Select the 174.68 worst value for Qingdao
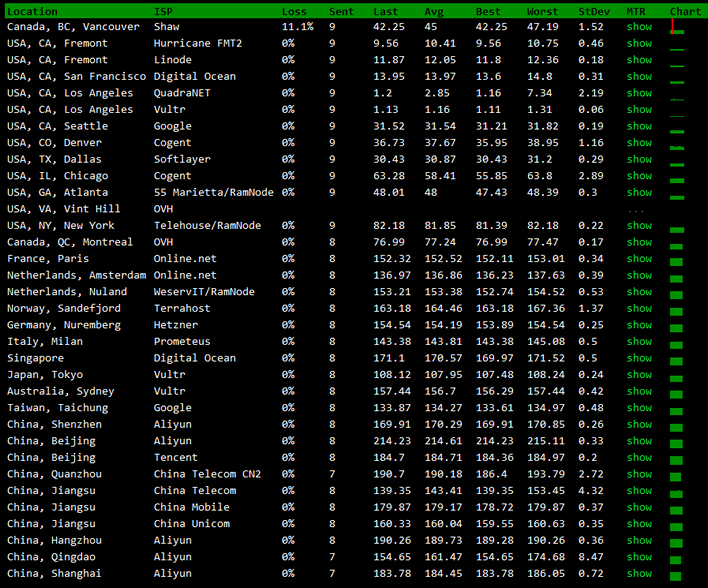Screen dimensions: 708x588 [x=545, y=557]
